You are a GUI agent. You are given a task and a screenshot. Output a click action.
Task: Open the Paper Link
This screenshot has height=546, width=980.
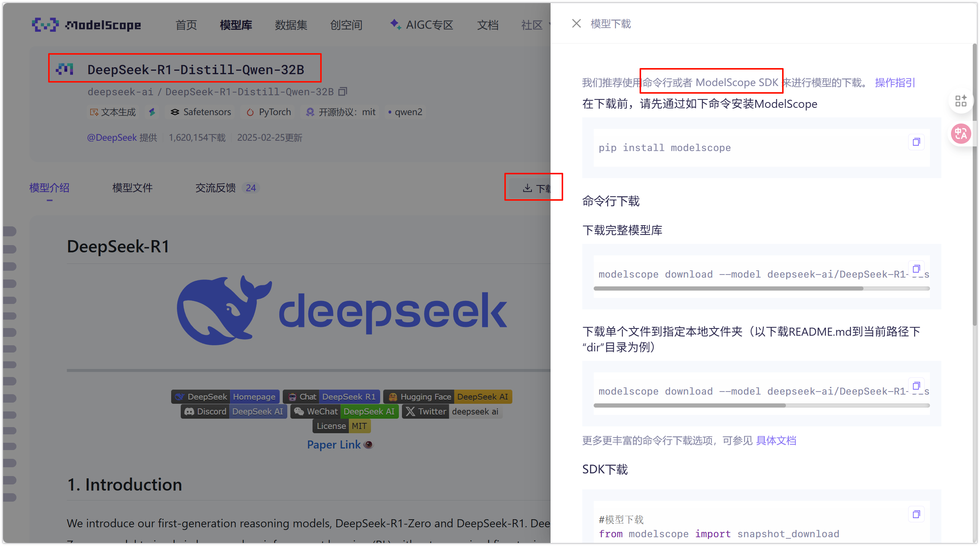tap(334, 445)
